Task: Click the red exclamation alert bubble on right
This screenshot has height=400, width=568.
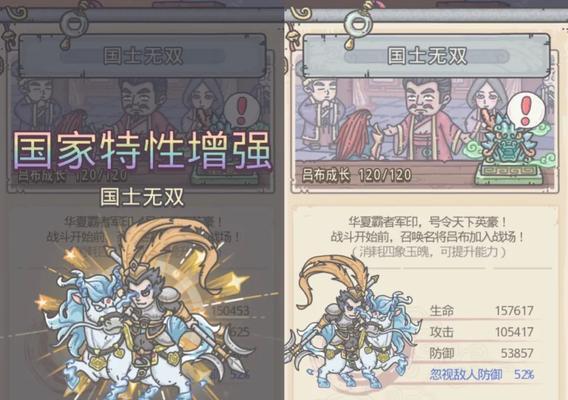Action: [526, 110]
